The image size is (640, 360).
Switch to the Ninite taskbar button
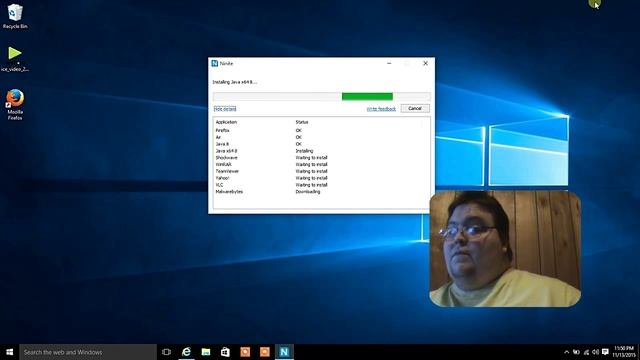pyautogui.click(x=284, y=352)
